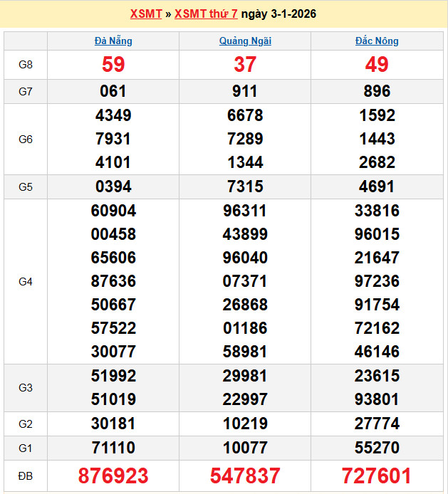
Task: Click the Quảng Ngãi G8 number 37
Action: [x=245, y=65]
